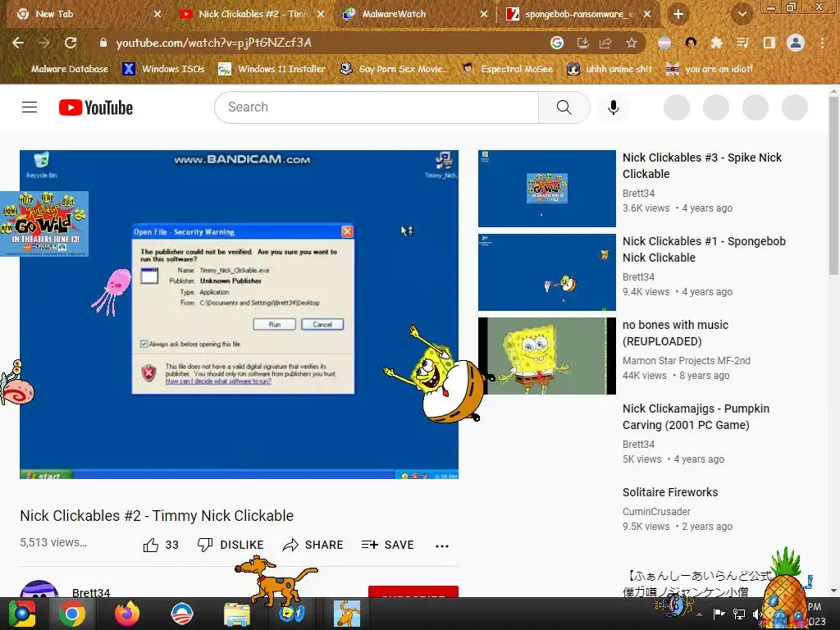
Task: Click the lock icon for site information
Action: tap(103, 43)
